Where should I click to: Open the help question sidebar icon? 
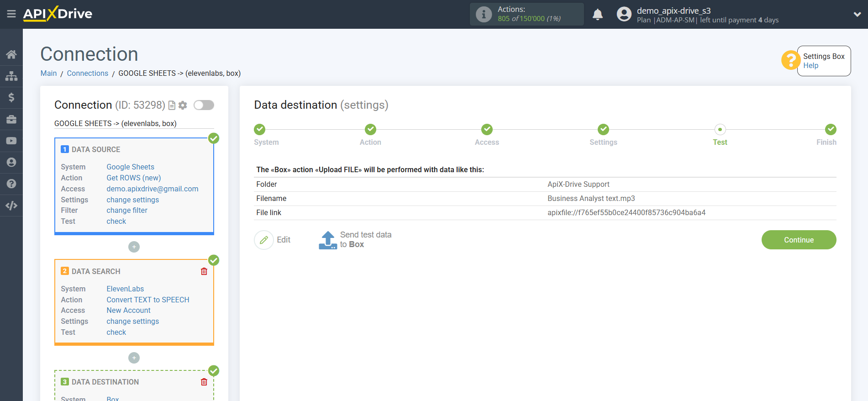pyautogui.click(x=11, y=184)
